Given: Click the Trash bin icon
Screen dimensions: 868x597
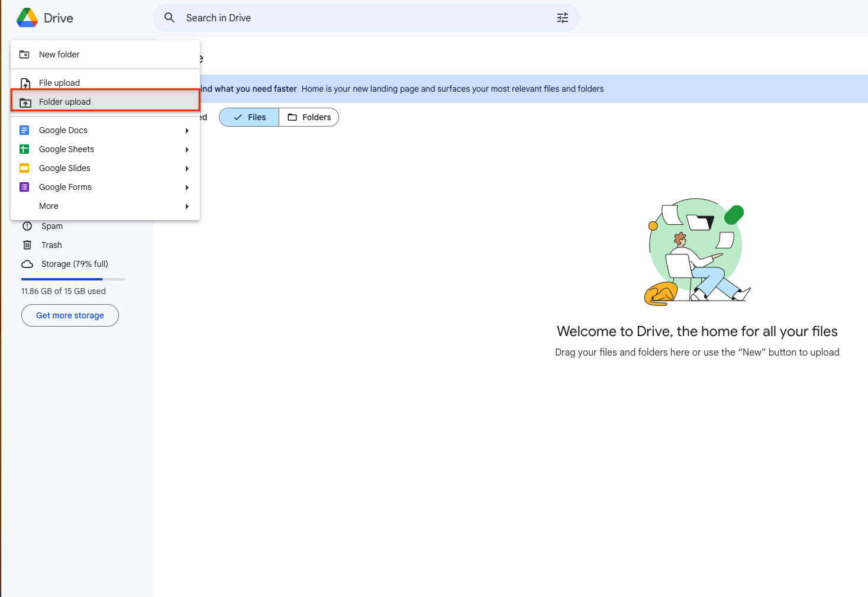Looking at the screenshot, I should point(27,245).
